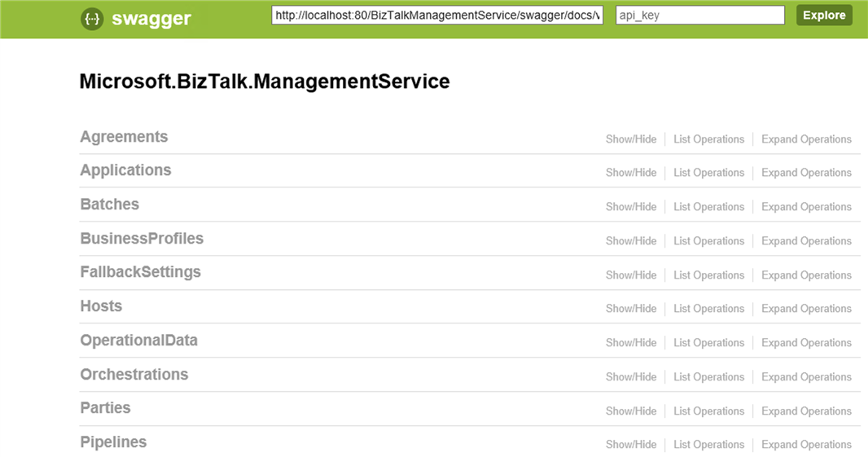Expand Operations for OperationalData

pos(807,343)
